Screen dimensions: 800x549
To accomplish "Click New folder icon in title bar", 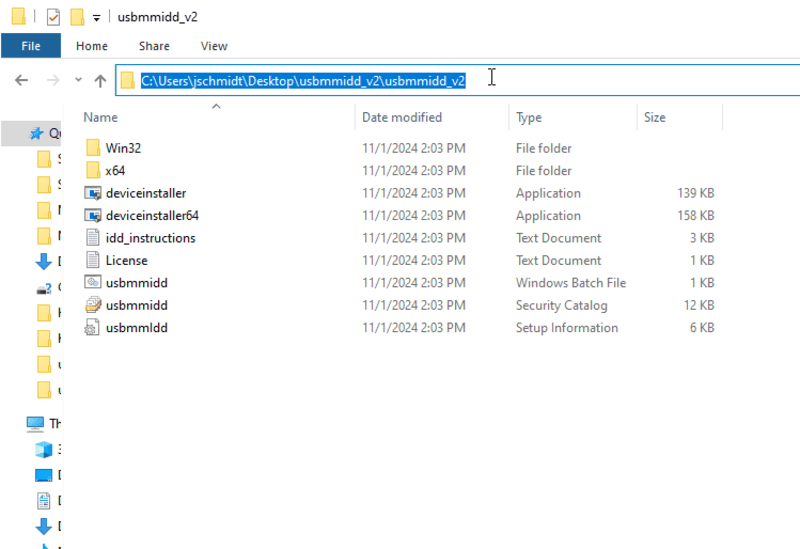I will (77, 17).
